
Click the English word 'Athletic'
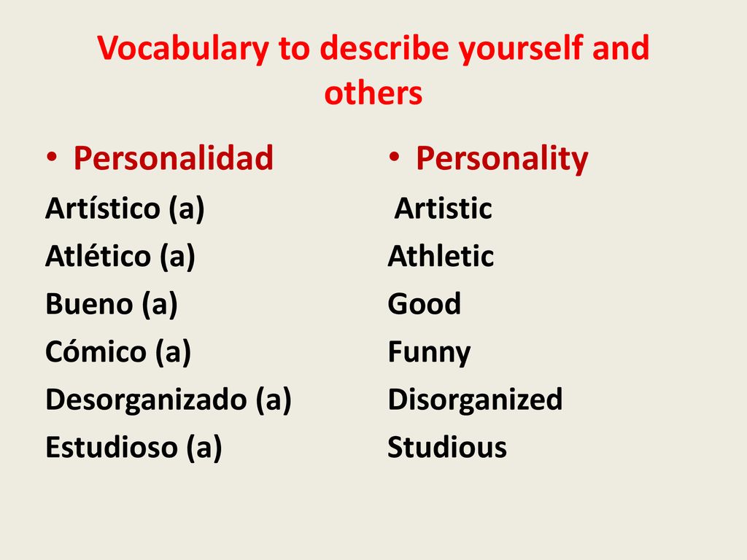(441, 256)
